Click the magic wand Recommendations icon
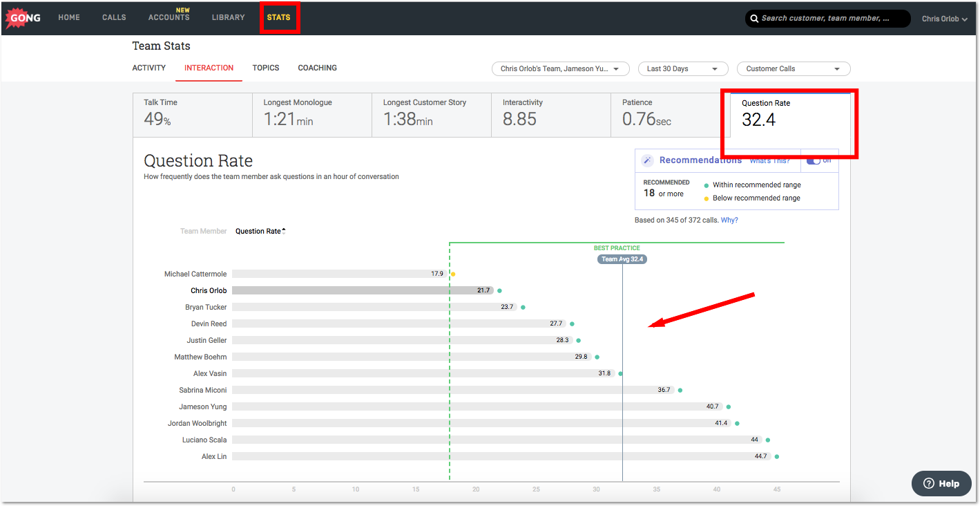The width and height of the screenshot is (980, 506). click(x=647, y=160)
